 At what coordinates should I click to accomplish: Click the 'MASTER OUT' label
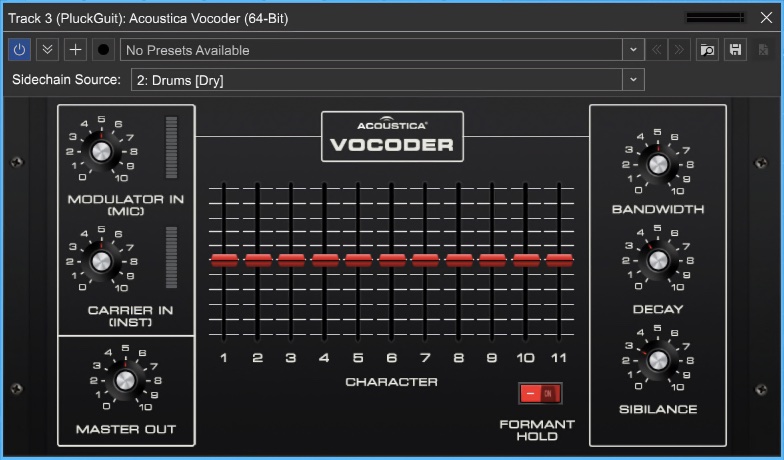point(126,429)
